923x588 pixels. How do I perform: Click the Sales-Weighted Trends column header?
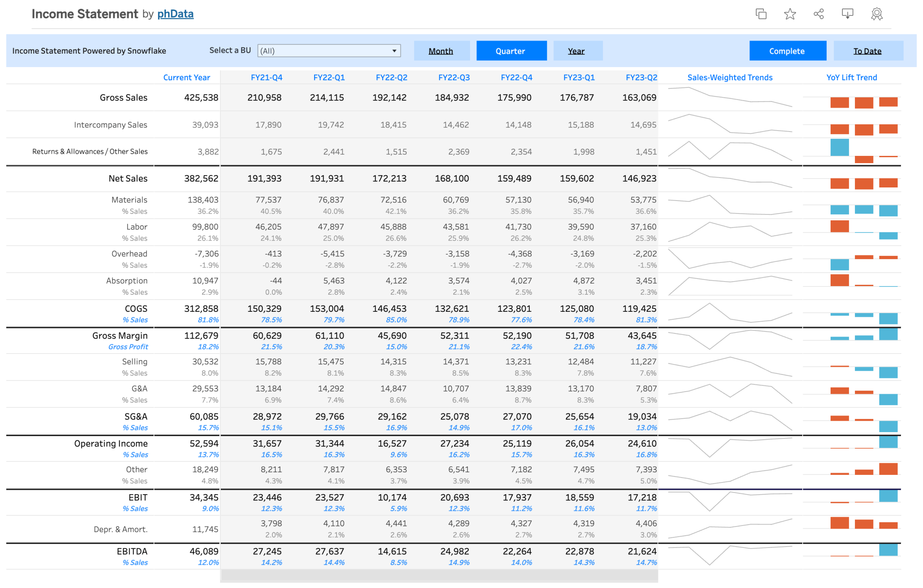pos(729,77)
